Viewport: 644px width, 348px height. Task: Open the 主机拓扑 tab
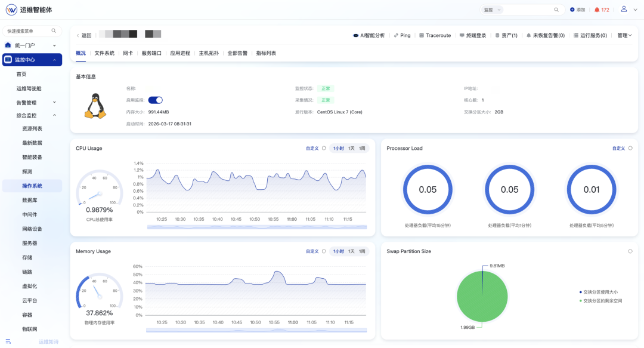(x=209, y=53)
